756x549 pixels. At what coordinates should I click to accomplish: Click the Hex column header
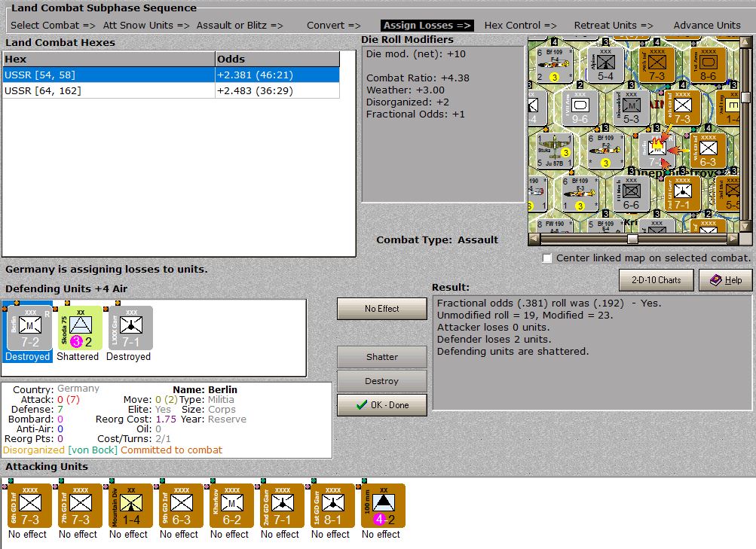click(109, 59)
